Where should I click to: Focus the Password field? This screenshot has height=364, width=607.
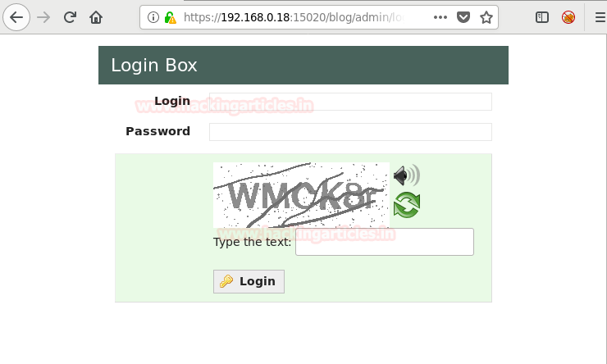350,132
